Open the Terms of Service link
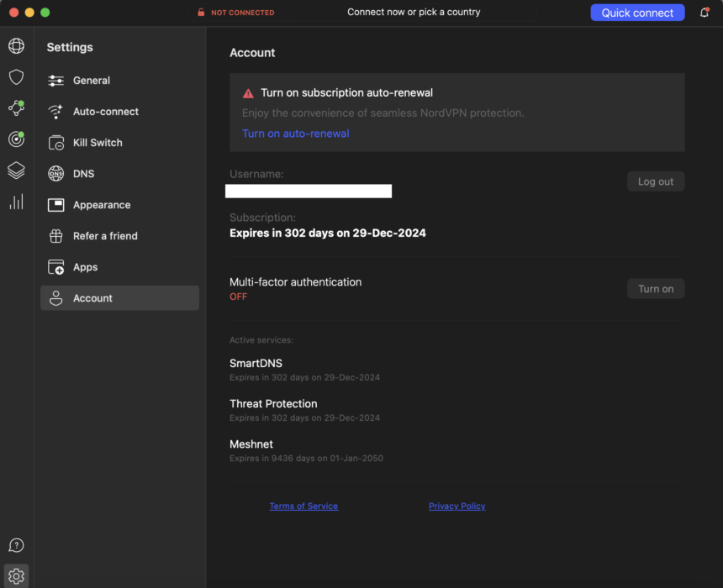The image size is (723, 588). [303, 506]
